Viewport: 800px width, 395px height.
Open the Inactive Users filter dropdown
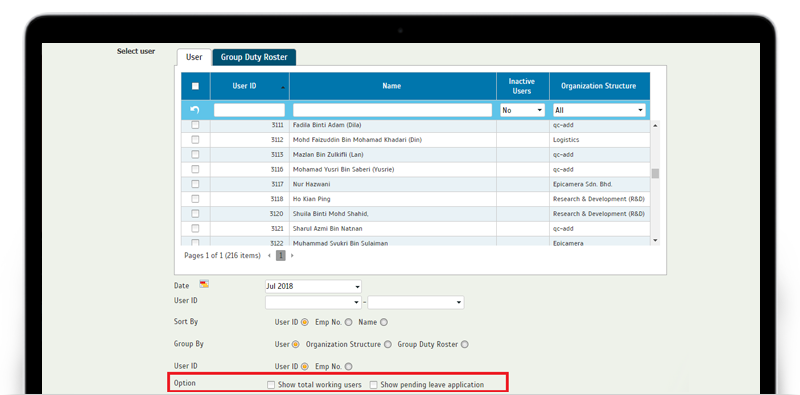coord(522,110)
